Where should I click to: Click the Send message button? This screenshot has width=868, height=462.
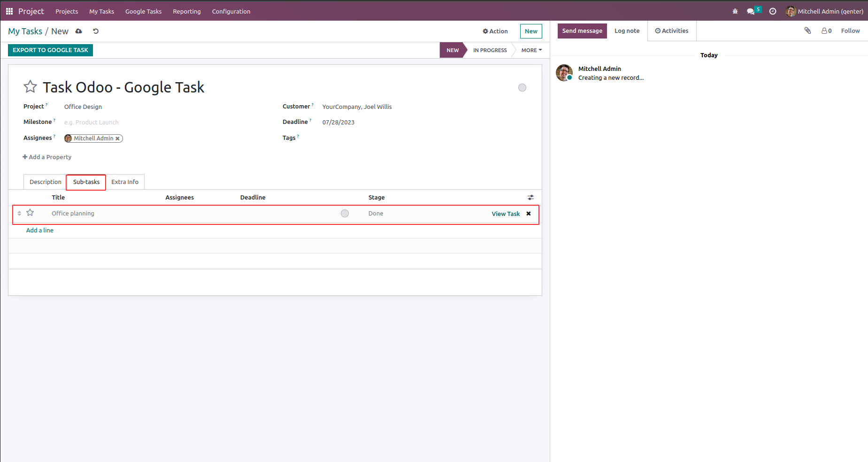(582, 31)
